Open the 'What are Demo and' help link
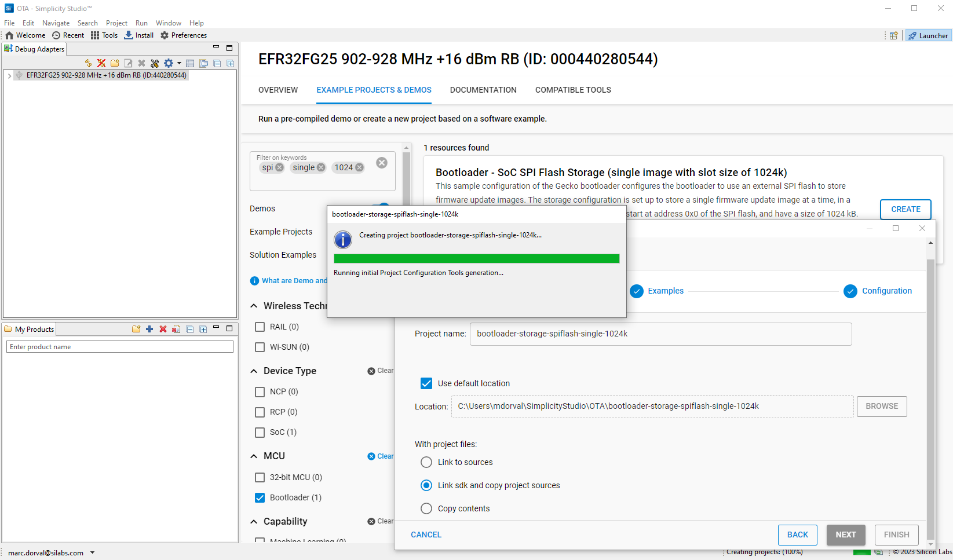The height and width of the screenshot is (560, 953). (x=289, y=281)
